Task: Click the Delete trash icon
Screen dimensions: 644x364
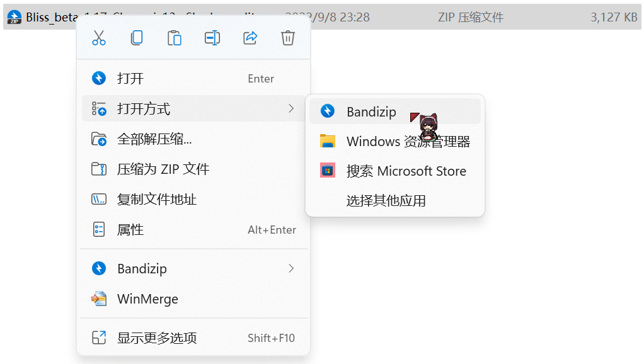Action: point(287,38)
